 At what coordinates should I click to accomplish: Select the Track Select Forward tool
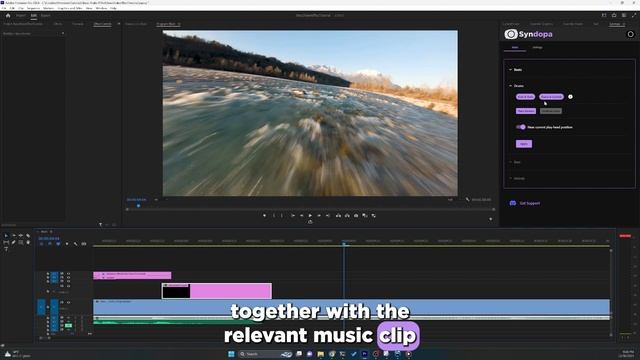tap(13, 236)
